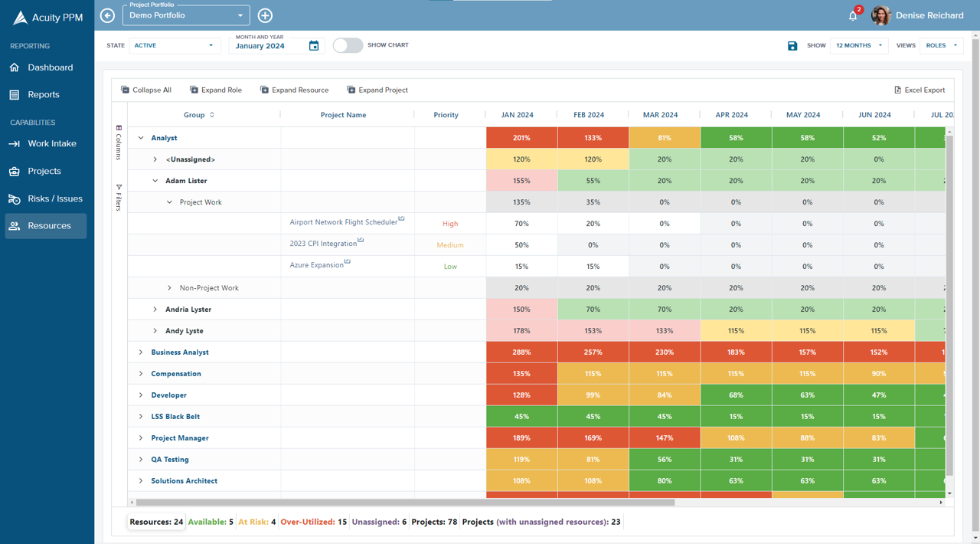The height and width of the screenshot is (544, 980).
Task: Open external link for Airport Network Flight Scheduler
Action: [401, 219]
